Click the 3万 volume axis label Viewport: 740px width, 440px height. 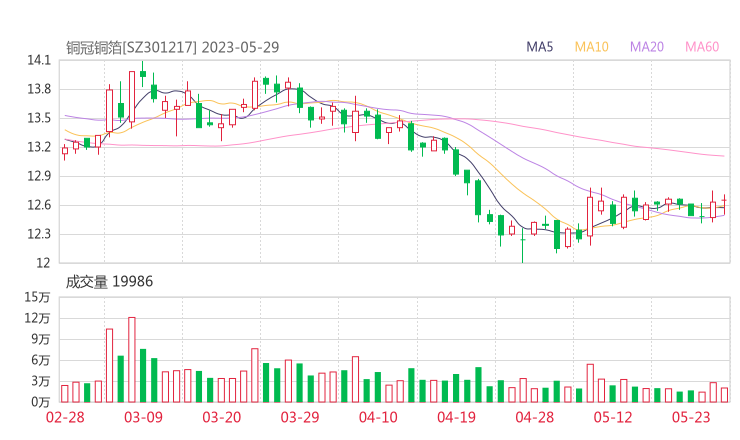point(41,381)
